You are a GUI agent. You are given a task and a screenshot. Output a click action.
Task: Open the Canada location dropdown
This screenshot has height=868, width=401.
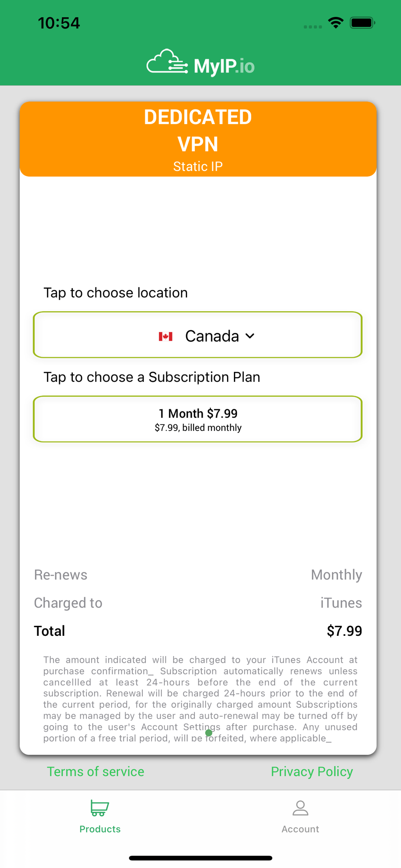coord(198,335)
